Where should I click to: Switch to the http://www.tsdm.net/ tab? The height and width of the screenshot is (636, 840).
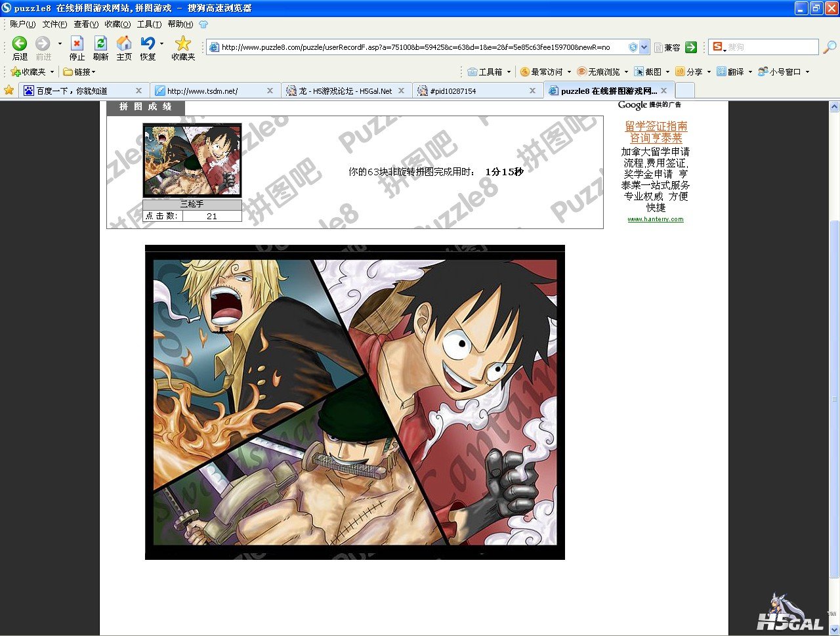[x=215, y=91]
